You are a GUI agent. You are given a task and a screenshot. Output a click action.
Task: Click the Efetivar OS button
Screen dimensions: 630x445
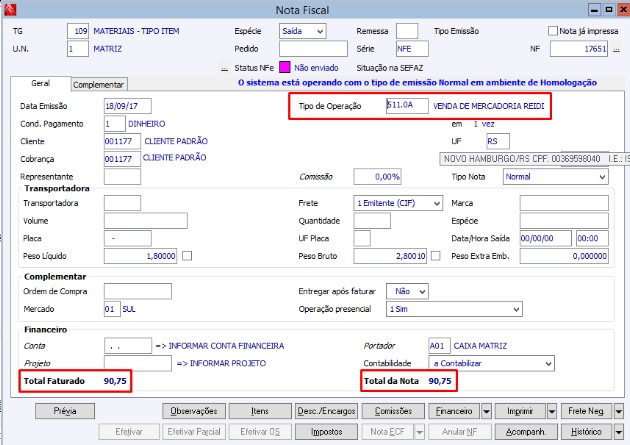coord(260,432)
